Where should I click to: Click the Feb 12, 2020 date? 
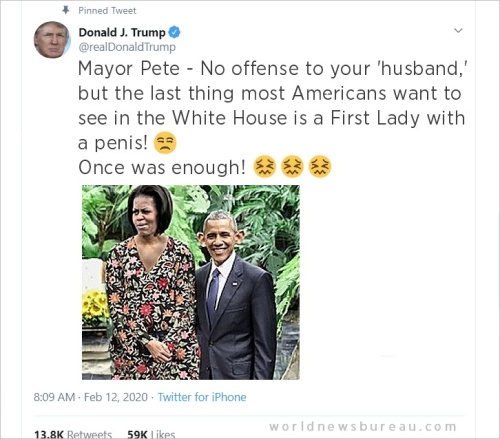tap(116, 397)
